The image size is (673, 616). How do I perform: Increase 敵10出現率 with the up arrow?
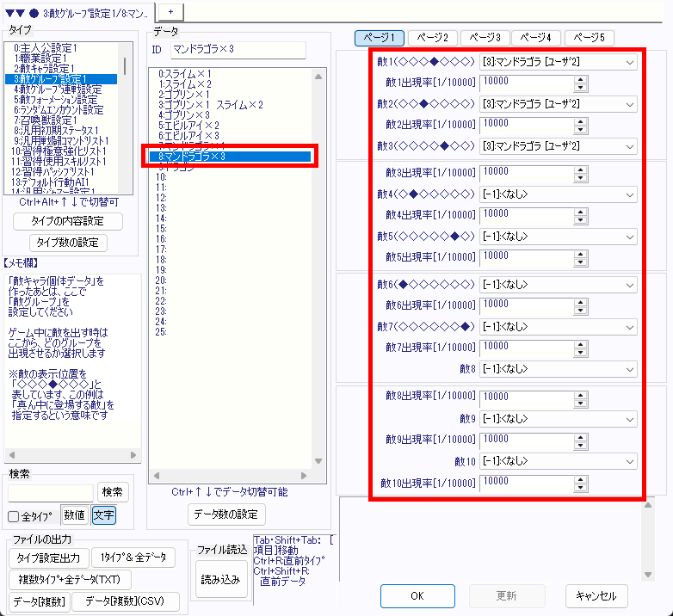tap(581, 478)
